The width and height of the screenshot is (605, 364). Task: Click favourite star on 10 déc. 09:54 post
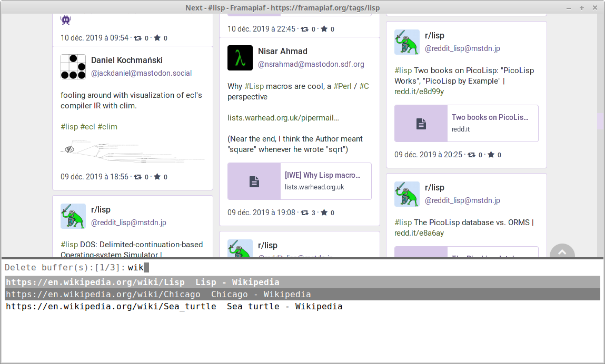[157, 38]
